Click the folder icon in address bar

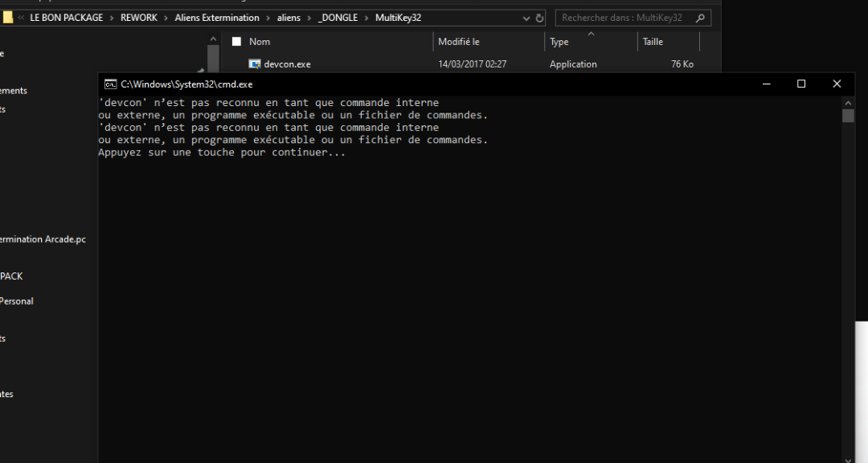pyautogui.click(x=7, y=18)
